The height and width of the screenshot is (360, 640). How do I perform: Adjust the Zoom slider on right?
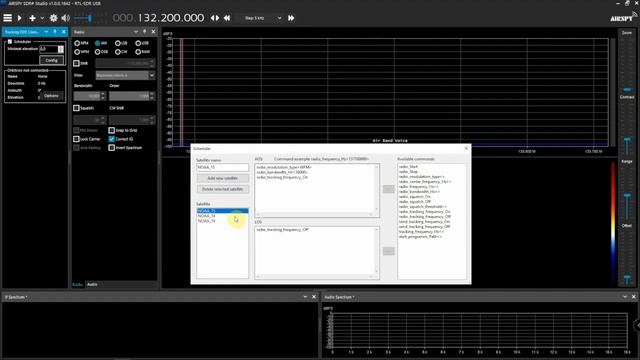tap(627, 89)
